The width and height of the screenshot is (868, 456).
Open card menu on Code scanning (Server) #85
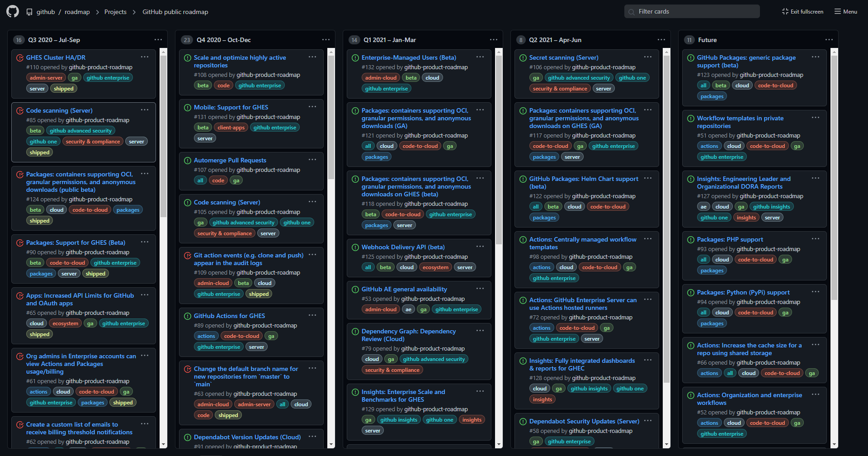pyautogui.click(x=145, y=110)
